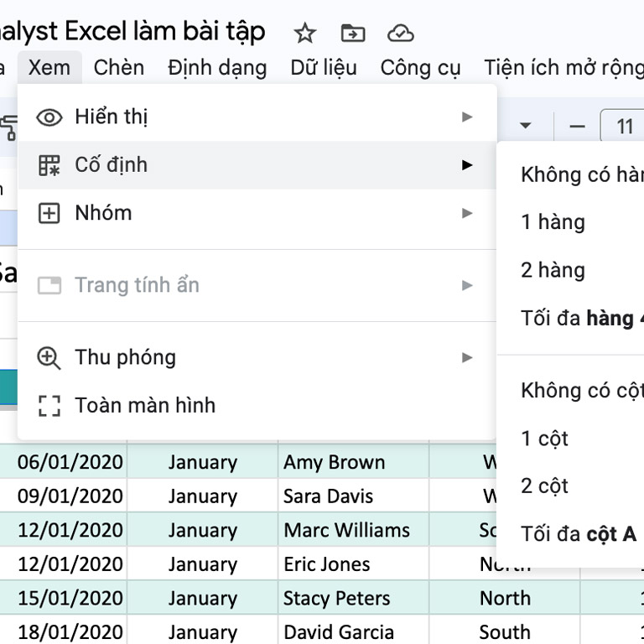The image size is (644, 644).
Task: Expand the Nhóm submenu arrow
Action: click(467, 213)
